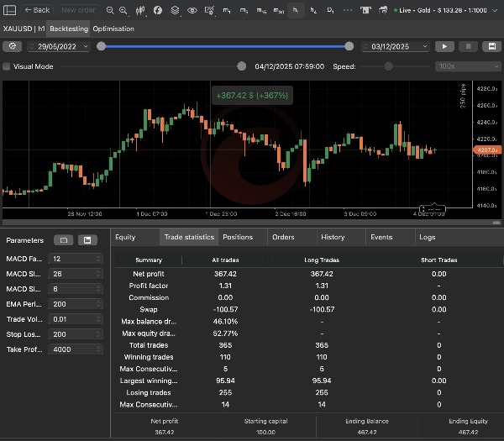The width and height of the screenshot is (504, 441).
Task: Select the D1 timeframe icon
Action: pos(331,10)
